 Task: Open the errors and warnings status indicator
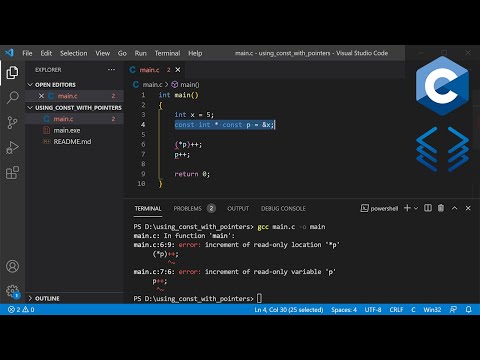pos(21,310)
